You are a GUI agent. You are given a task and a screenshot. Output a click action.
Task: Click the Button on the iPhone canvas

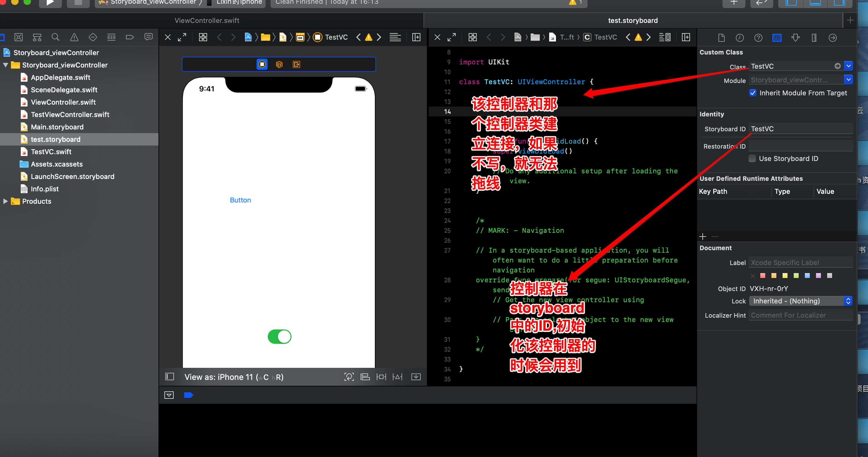[x=240, y=200]
